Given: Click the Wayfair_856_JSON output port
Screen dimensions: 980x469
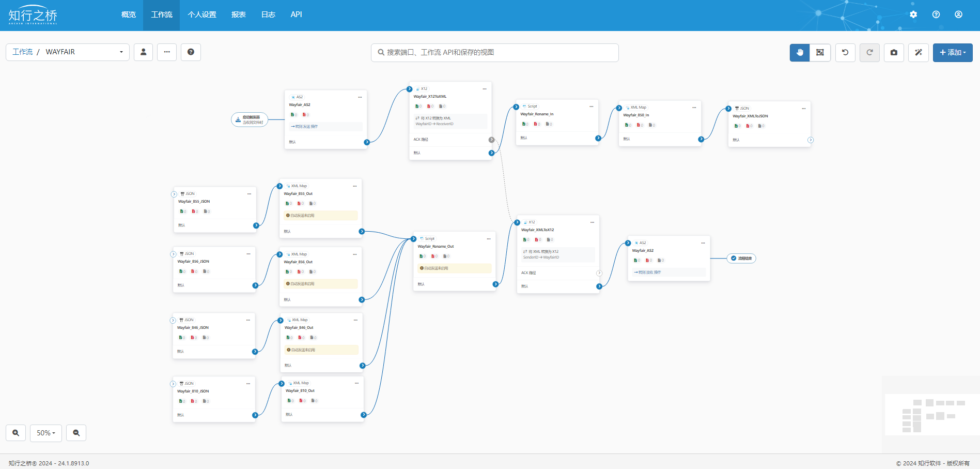Looking at the screenshot, I should (255, 285).
